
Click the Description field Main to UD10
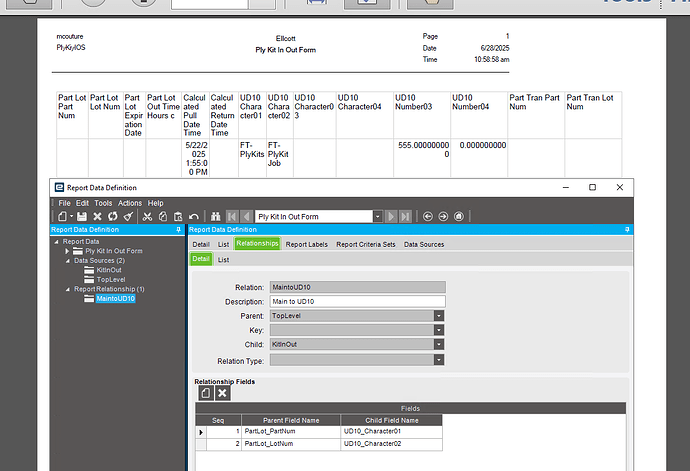point(357,302)
